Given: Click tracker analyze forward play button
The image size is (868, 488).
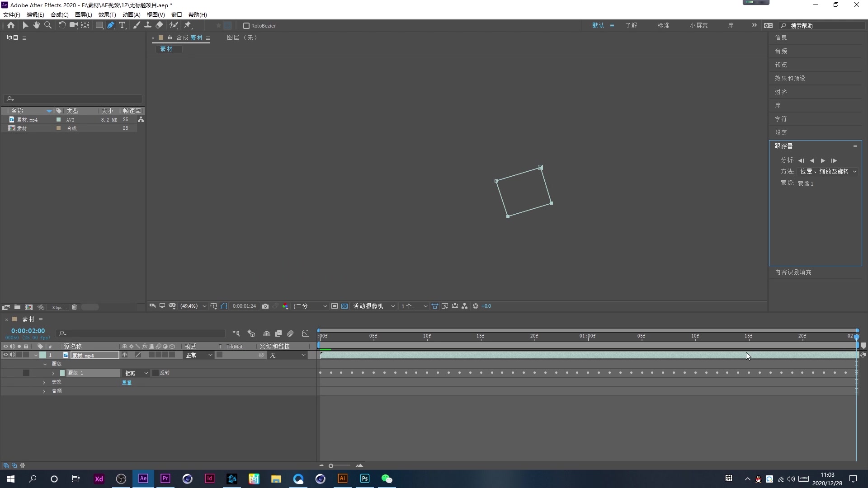Looking at the screenshot, I should pyautogui.click(x=823, y=160).
